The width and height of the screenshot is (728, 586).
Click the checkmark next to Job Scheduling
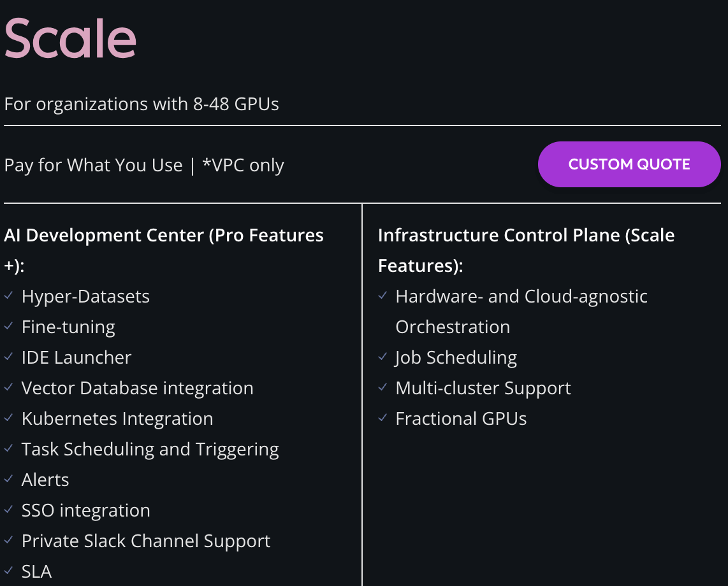click(382, 357)
